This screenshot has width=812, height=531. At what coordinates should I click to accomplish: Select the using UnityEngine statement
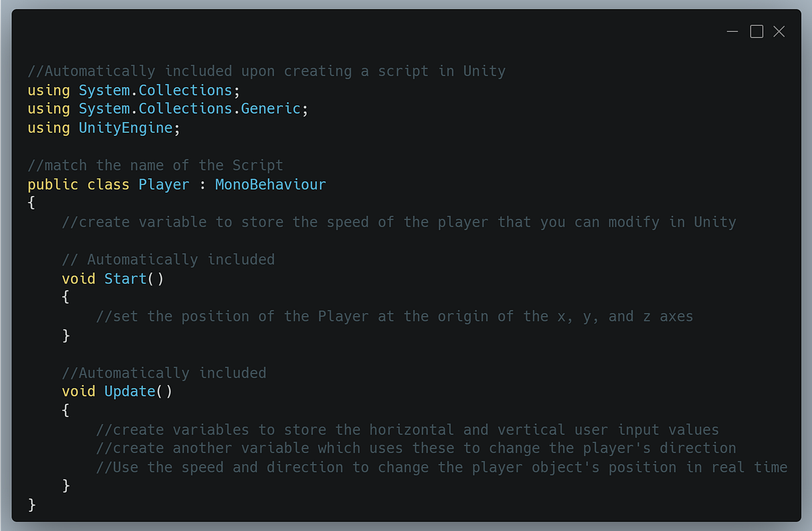(x=103, y=127)
